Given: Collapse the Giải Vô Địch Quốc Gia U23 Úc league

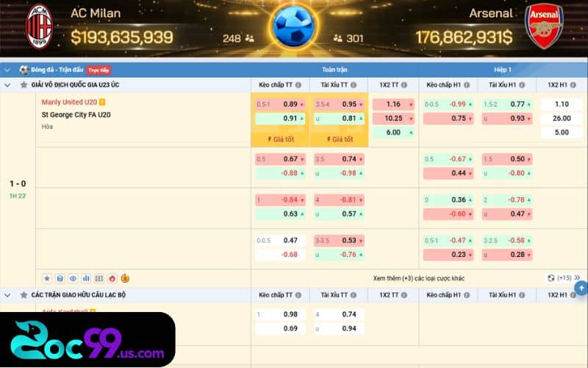Looking at the screenshot, I should pyautogui.click(x=7, y=85).
